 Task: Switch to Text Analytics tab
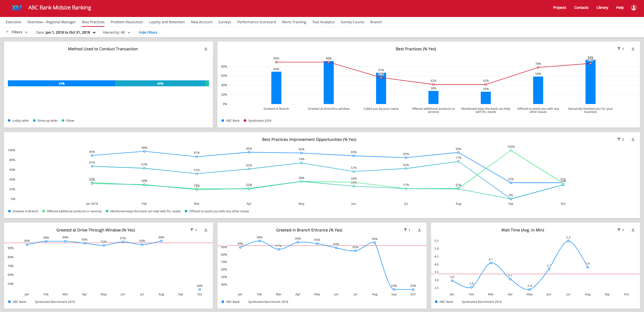(x=323, y=22)
